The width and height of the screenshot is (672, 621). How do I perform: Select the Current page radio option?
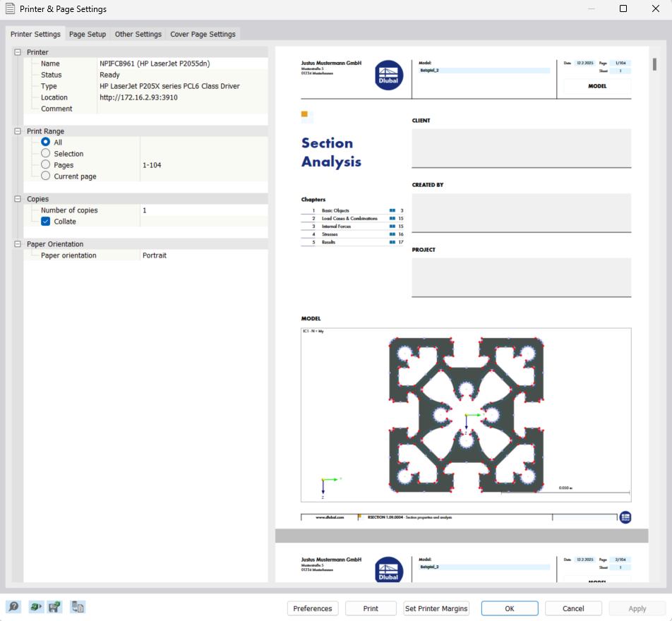45,176
